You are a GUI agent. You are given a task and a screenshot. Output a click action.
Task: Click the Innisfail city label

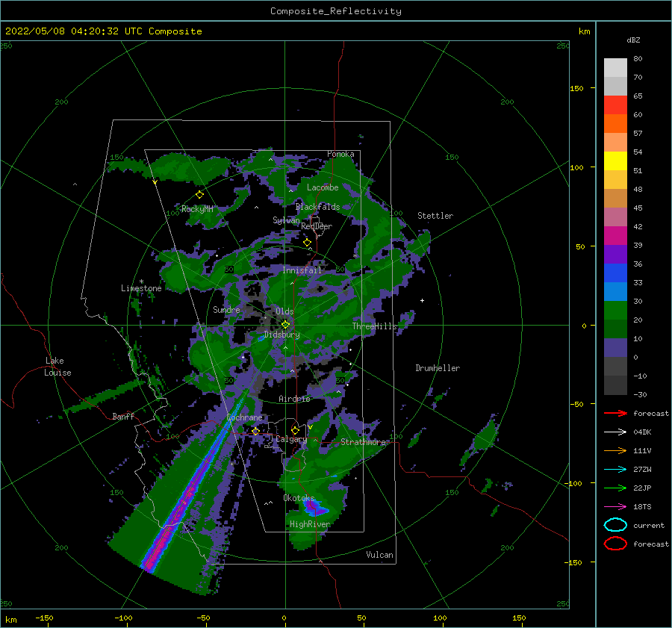tap(302, 270)
